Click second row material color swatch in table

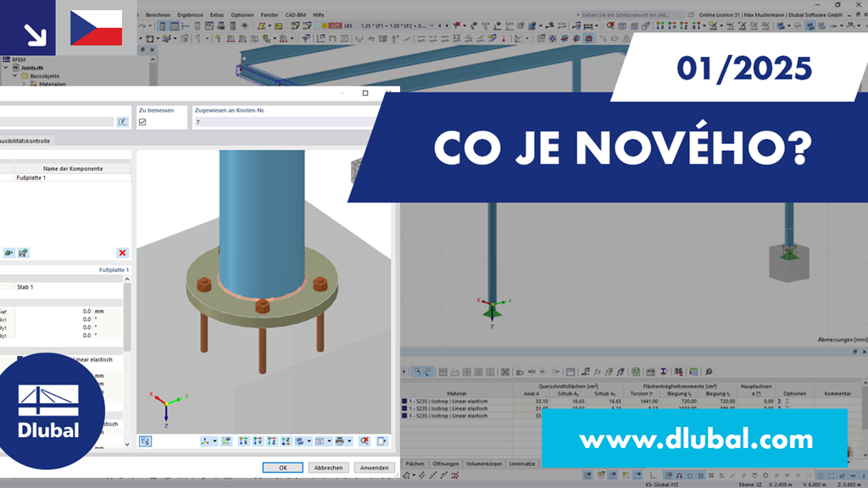404,408
